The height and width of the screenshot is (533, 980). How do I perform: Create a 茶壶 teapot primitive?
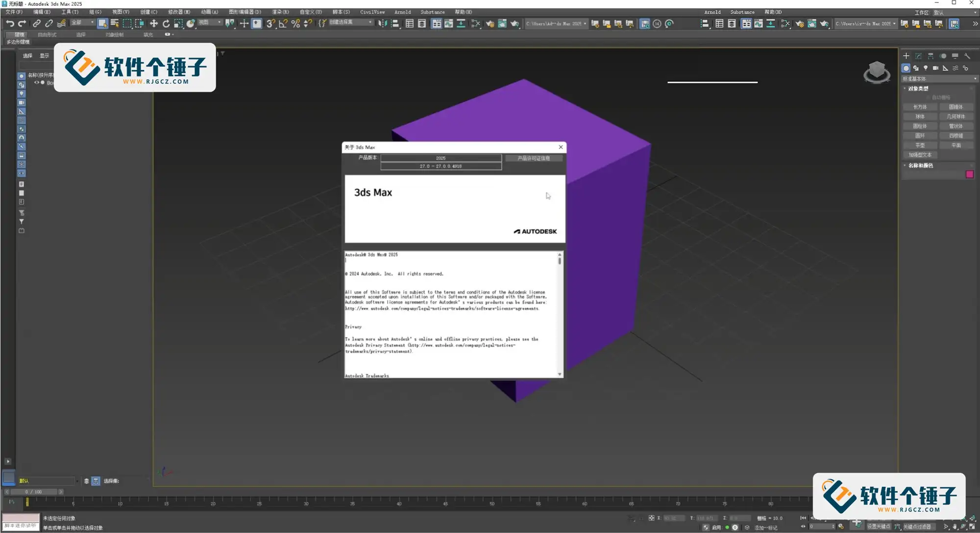(920, 145)
